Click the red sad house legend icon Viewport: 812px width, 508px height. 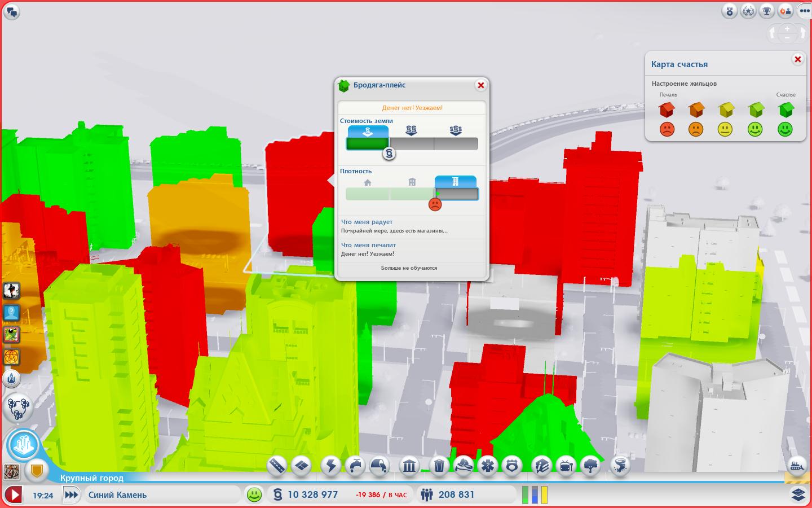[667, 110]
